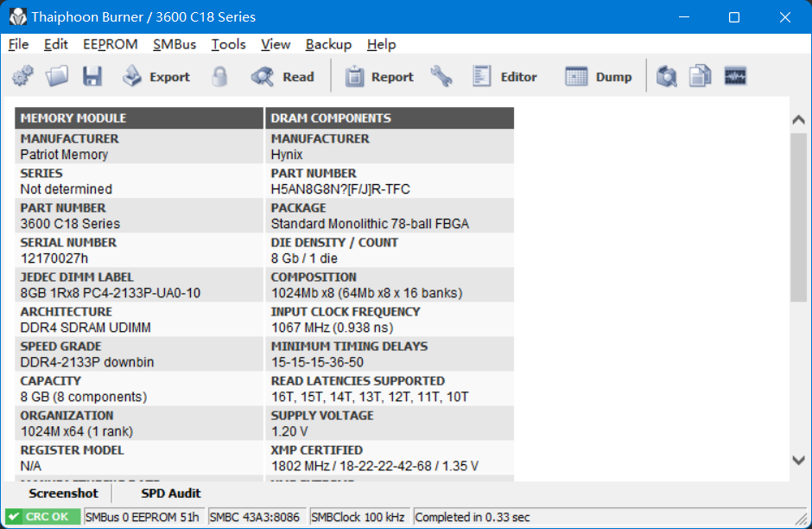The height and width of the screenshot is (529, 812).
Task: Click the padlock write-protection icon
Action: (219, 77)
